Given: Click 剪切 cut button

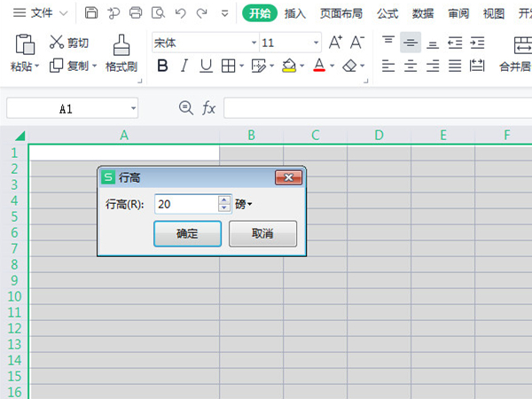Looking at the screenshot, I should click(69, 43).
